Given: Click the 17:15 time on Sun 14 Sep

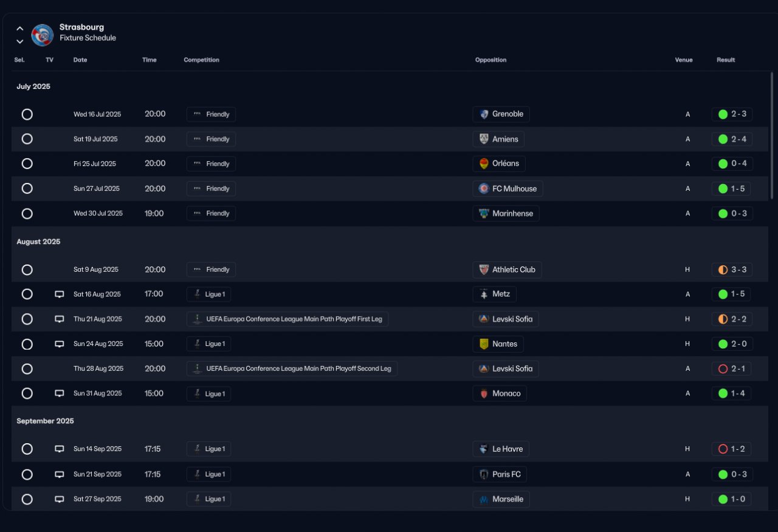Looking at the screenshot, I should tap(153, 449).
